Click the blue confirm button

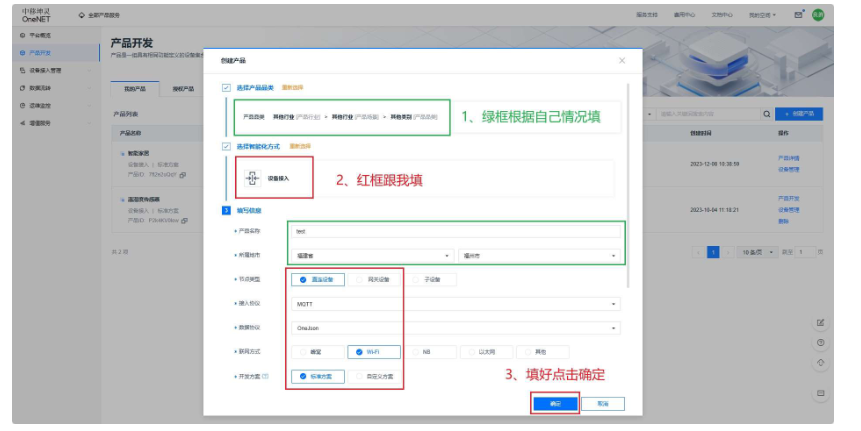(x=555, y=404)
